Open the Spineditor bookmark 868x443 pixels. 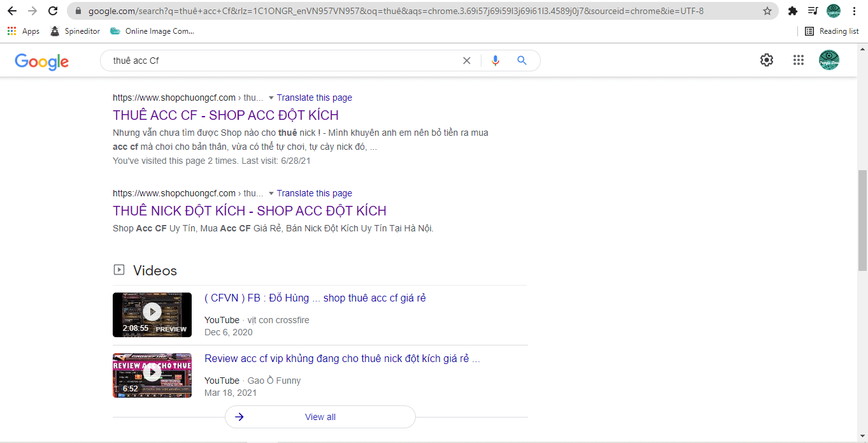pyautogui.click(x=75, y=31)
